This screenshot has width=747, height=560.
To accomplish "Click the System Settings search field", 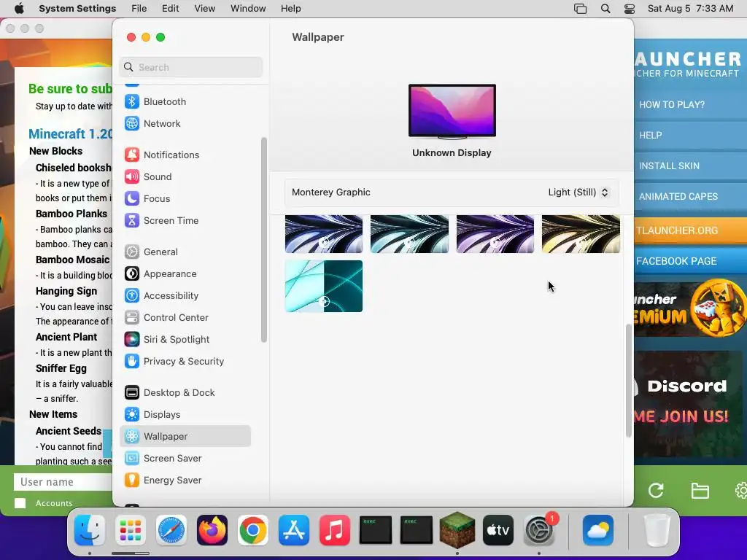I will click(190, 67).
